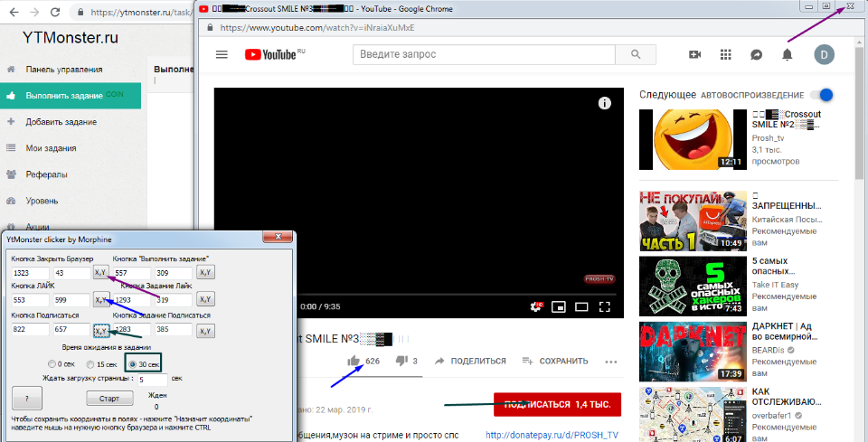Click the Y field containing 599
Image resolution: width=868 pixels, height=442 pixels.
point(71,300)
